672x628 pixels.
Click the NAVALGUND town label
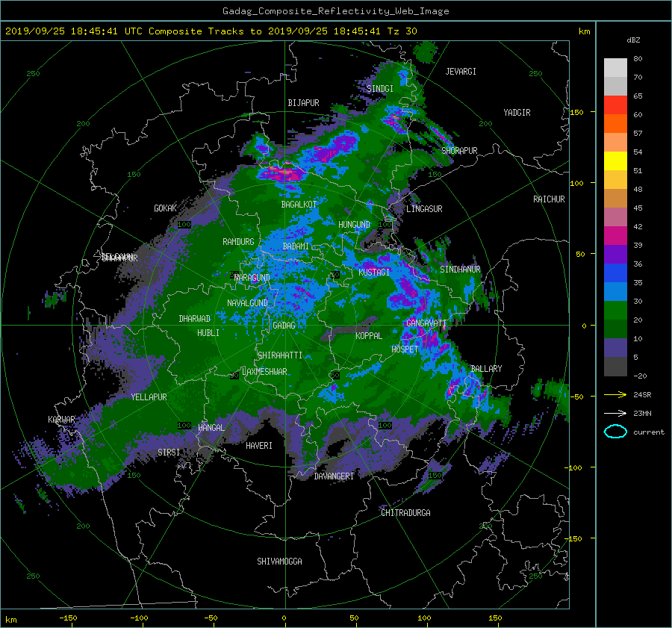pos(247,303)
